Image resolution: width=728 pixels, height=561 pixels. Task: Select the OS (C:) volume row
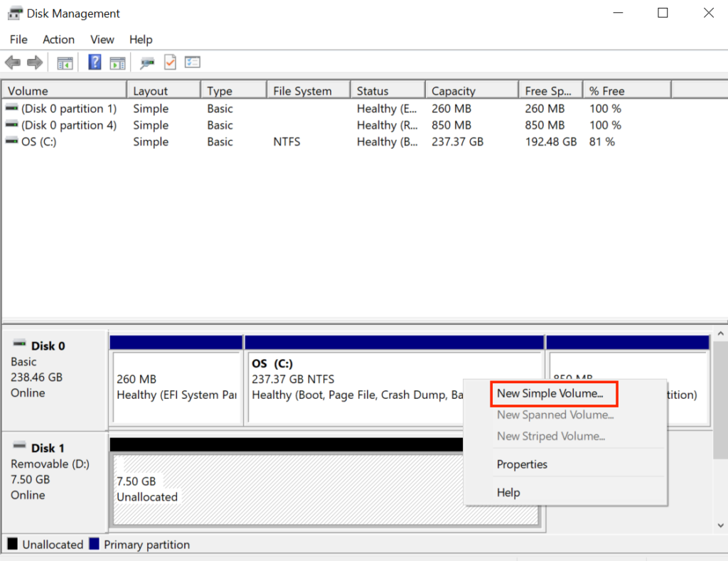[x=39, y=141]
